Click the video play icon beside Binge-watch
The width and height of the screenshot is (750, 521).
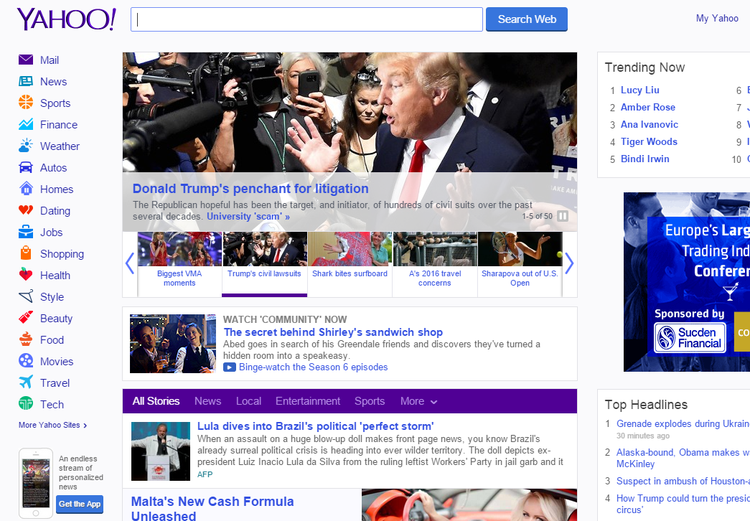coord(229,367)
